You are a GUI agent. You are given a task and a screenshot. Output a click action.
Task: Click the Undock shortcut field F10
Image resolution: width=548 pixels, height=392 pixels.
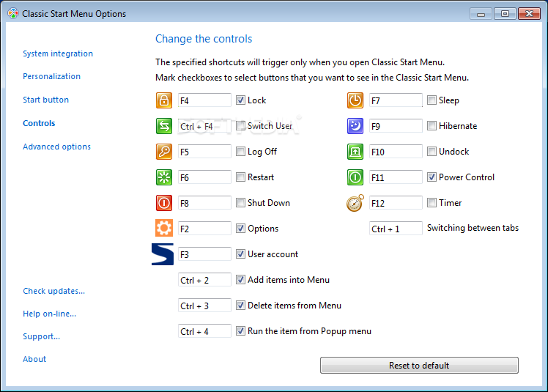[396, 152]
